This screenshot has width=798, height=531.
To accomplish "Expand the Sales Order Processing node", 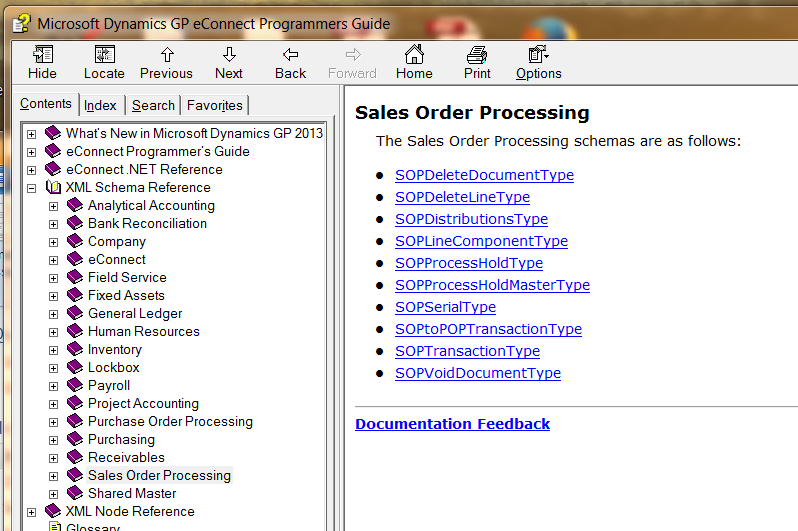I will pyautogui.click(x=53, y=476).
